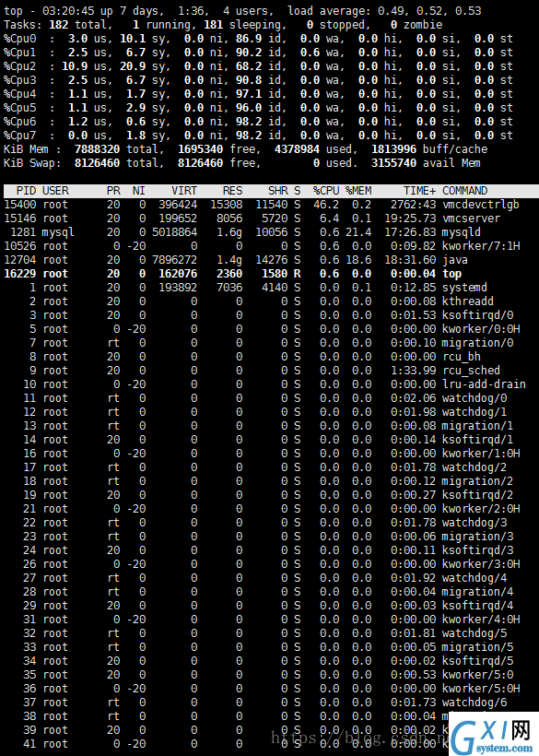Click the 4378984 used memory value
The height and width of the screenshot is (756, 539).
(x=298, y=149)
